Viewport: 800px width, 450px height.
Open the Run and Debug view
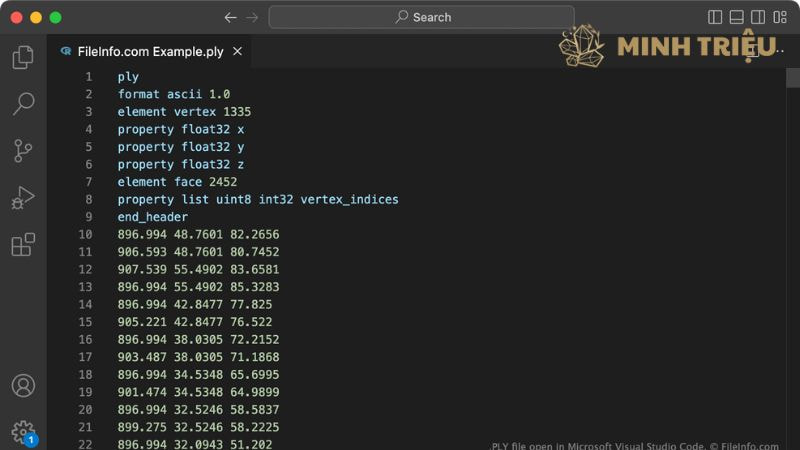point(23,197)
